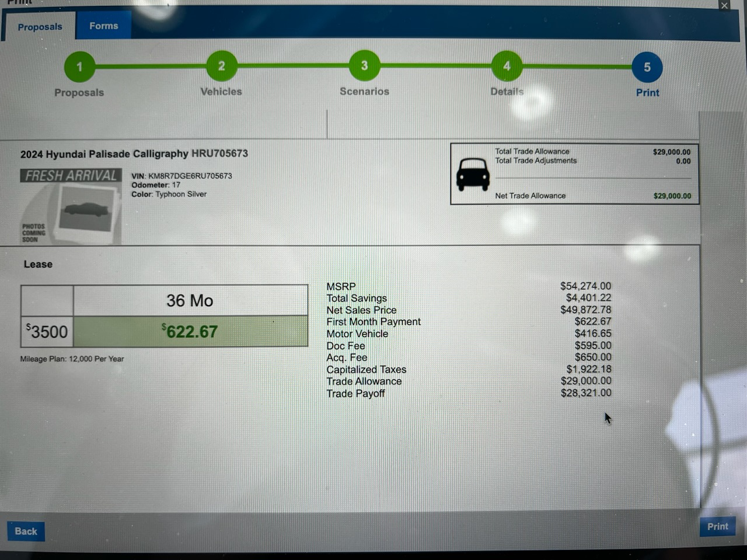Screen dimensions: 747x560
Task: Click the 36 Mo term header
Action: (x=190, y=300)
